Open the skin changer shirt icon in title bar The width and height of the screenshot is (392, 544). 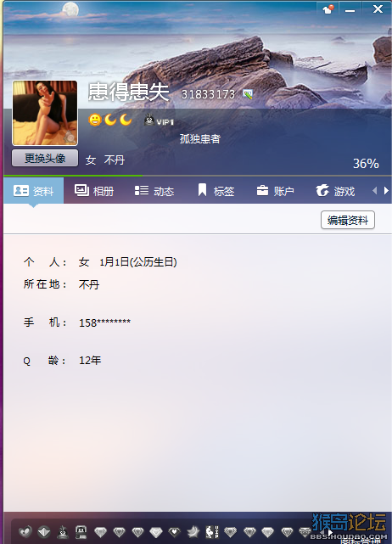point(328,9)
